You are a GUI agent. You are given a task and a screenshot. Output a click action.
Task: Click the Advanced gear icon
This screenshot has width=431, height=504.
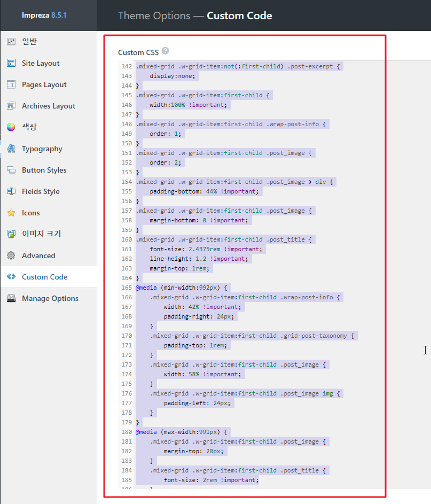[x=11, y=255]
